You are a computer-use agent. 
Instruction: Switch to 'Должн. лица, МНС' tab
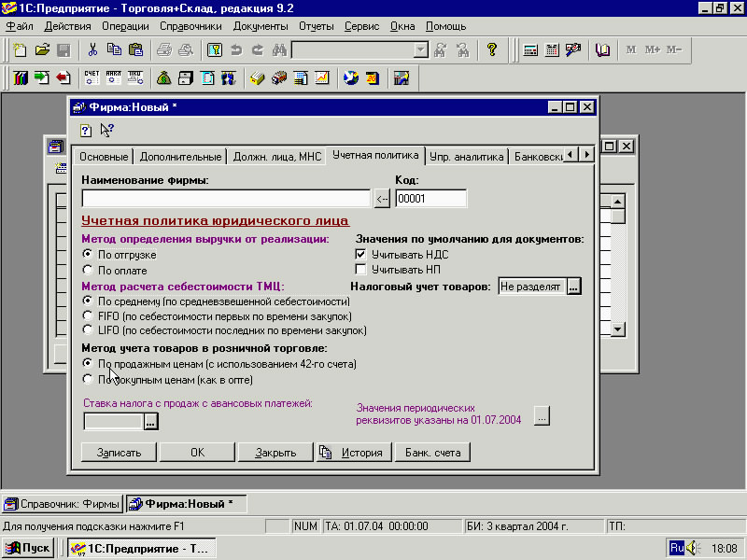tap(277, 157)
